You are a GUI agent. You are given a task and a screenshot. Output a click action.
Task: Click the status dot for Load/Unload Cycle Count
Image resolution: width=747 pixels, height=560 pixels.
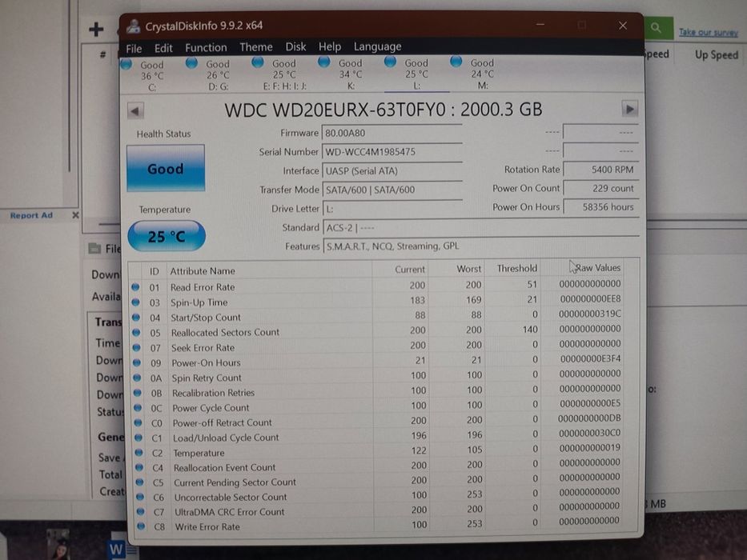pyautogui.click(x=139, y=438)
